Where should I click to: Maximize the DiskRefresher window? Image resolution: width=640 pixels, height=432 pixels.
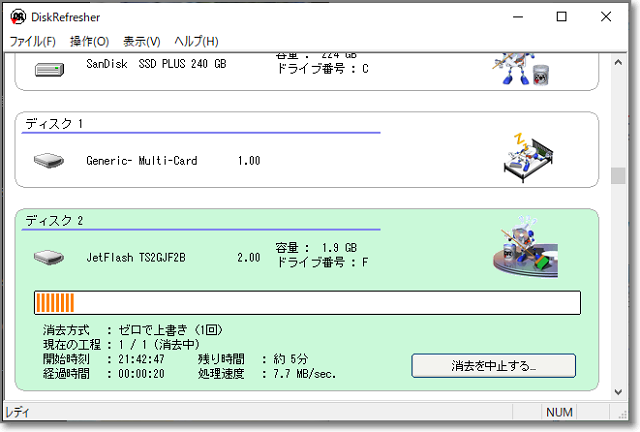[x=562, y=17]
